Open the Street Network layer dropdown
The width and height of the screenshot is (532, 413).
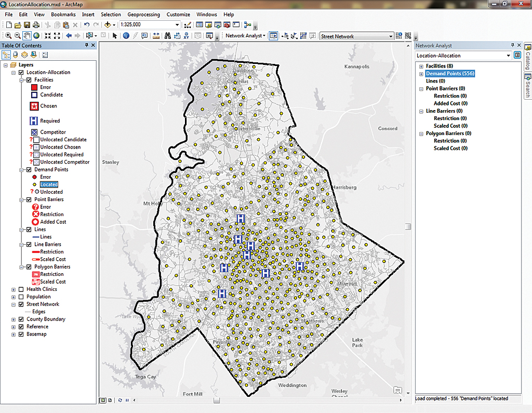390,36
